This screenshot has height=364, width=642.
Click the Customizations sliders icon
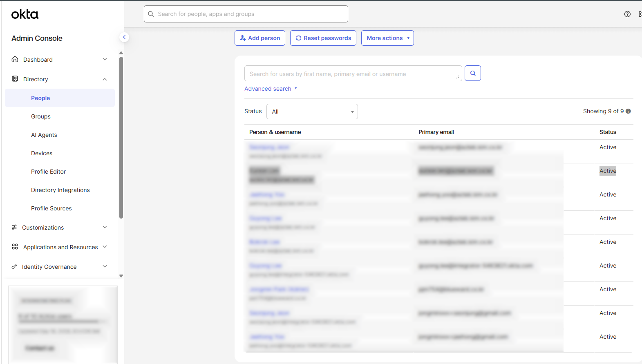coord(14,227)
